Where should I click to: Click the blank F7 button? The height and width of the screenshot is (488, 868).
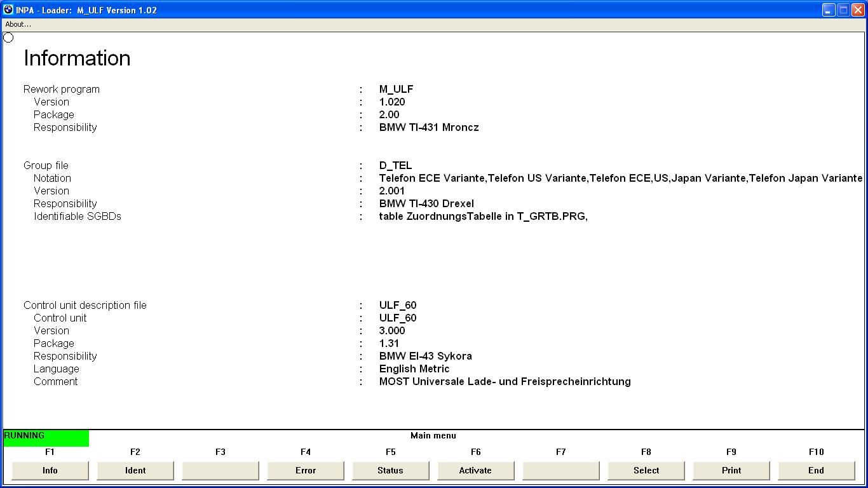tap(561, 470)
